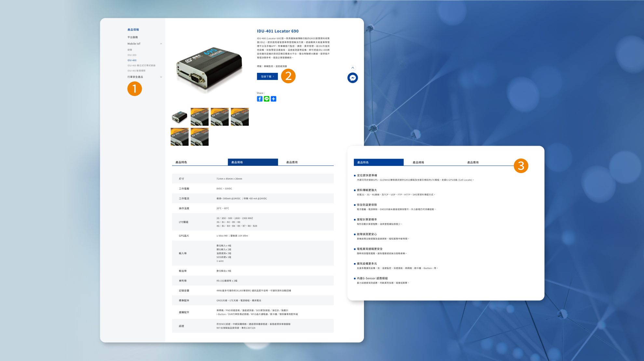This screenshot has height=361, width=644.
Task: Click the 定位更快更準確 feature heading
Action: coord(367,175)
